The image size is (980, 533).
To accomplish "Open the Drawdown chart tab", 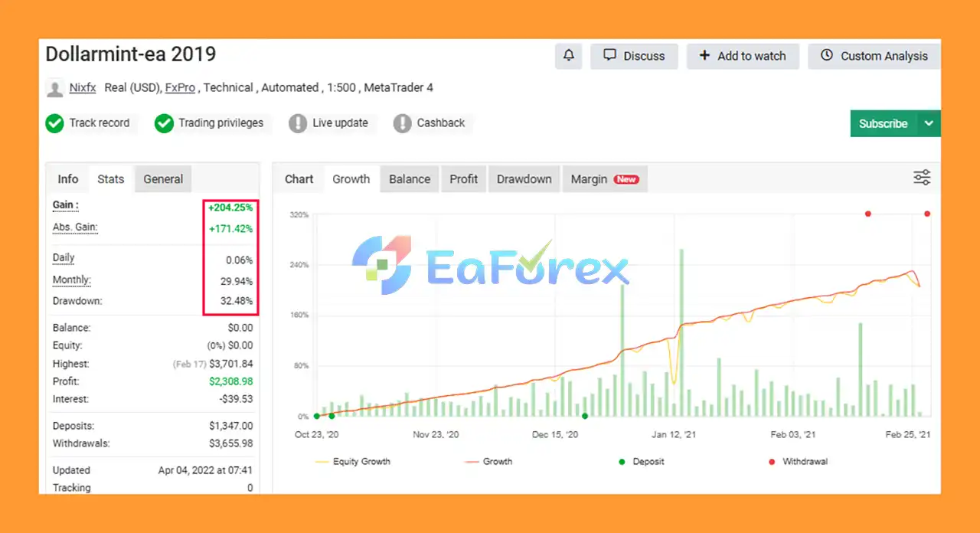I will point(524,179).
